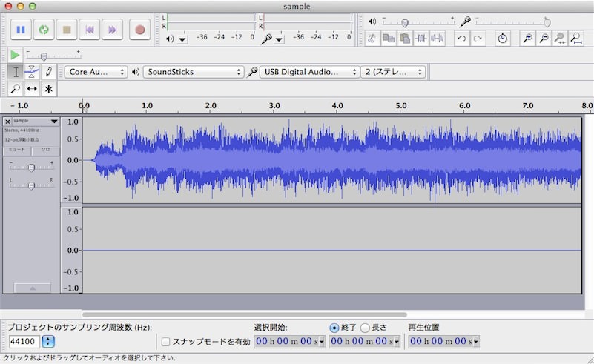This screenshot has width=594, height=364.
Task: Select the Zoom magnifier tool
Action: (x=16, y=89)
